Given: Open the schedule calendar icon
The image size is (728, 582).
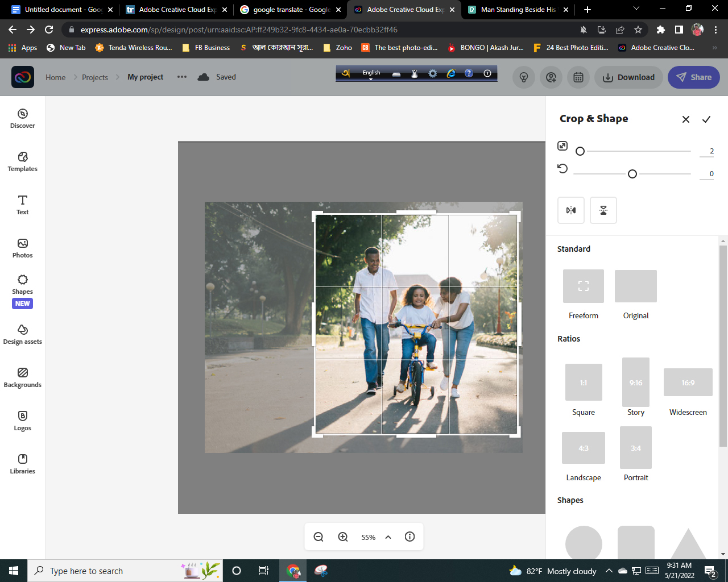Looking at the screenshot, I should pyautogui.click(x=578, y=77).
